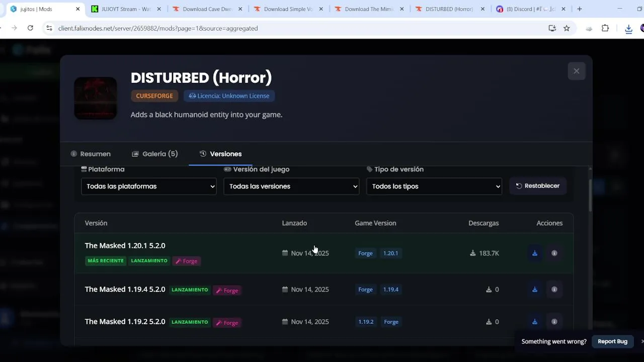Open a new browser tab
The height and width of the screenshot is (362, 644).
point(580,9)
